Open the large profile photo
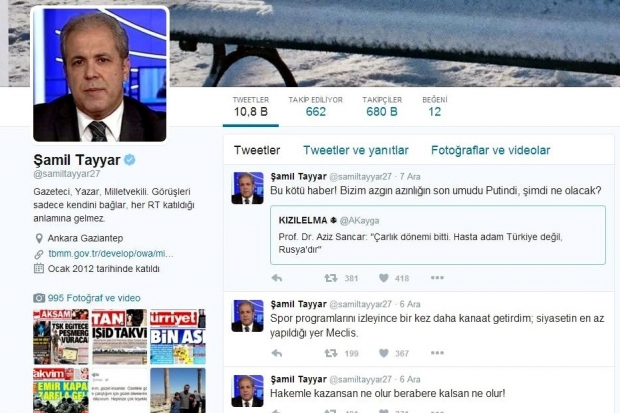The width and height of the screenshot is (620, 413). click(100, 74)
